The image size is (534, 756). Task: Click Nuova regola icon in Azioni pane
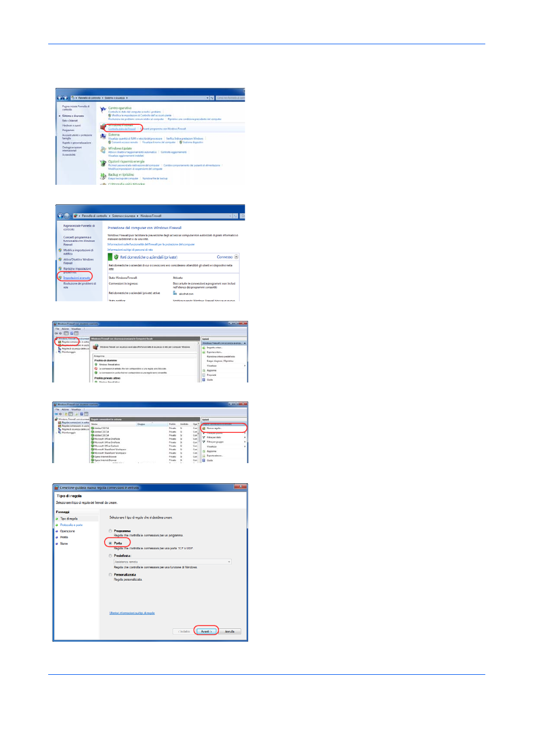pyautogui.click(x=204, y=428)
